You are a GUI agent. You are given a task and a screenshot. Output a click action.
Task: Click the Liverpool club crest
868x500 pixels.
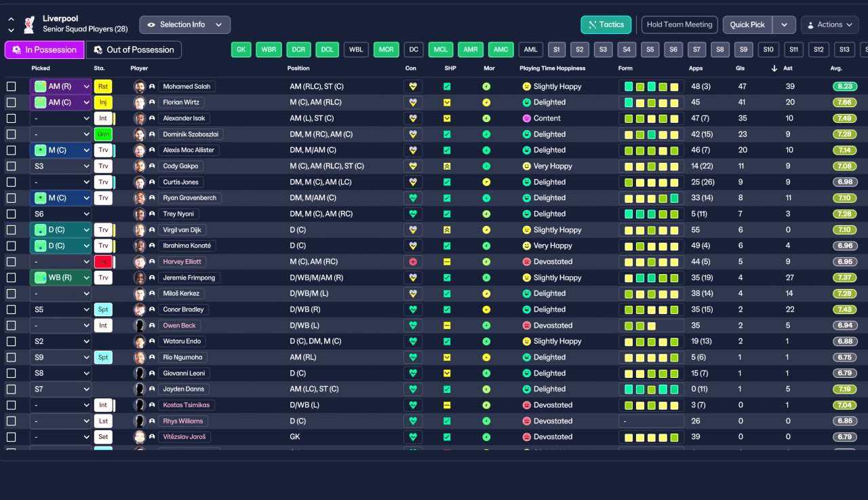[x=28, y=24]
